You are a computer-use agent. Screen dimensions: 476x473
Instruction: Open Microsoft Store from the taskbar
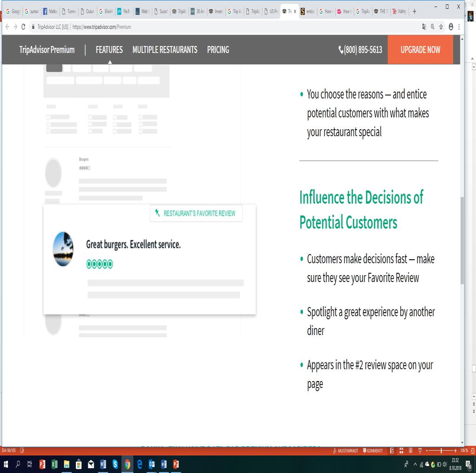(79, 464)
